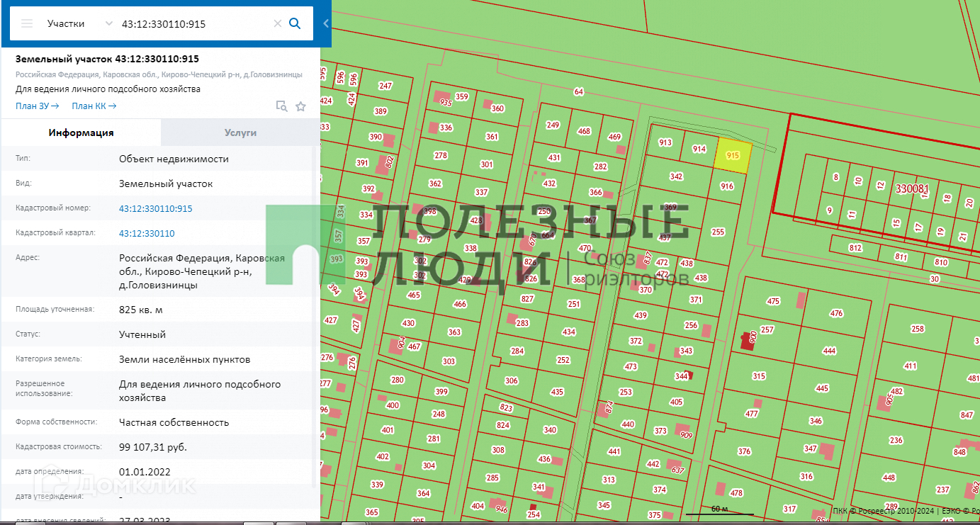Select the text Земли населённых пунктов
The height and width of the screenshot is (525, 980).
(x=184, y=359)
